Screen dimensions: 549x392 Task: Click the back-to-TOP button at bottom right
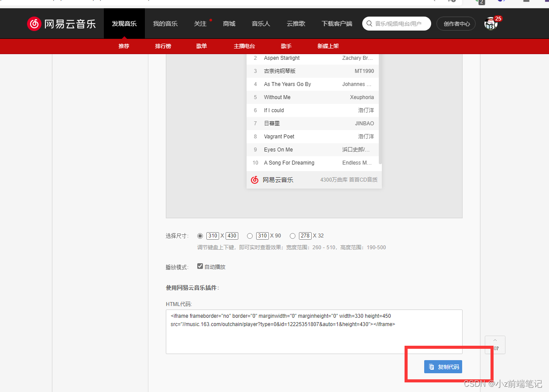pos(494,345)
